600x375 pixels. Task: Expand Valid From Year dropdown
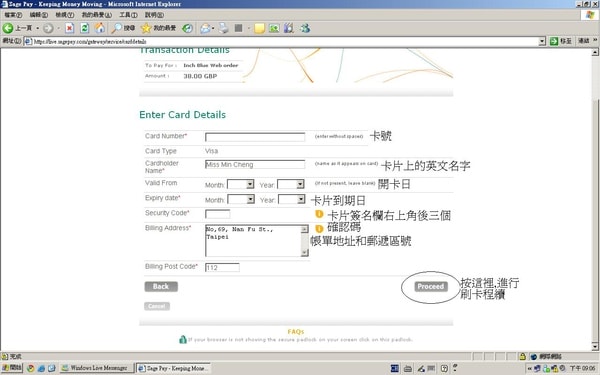click(x=291, y=184)
